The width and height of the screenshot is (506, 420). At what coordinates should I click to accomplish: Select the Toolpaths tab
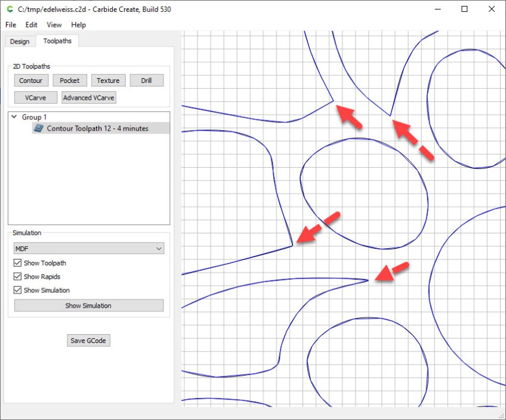tap(57, 41)
